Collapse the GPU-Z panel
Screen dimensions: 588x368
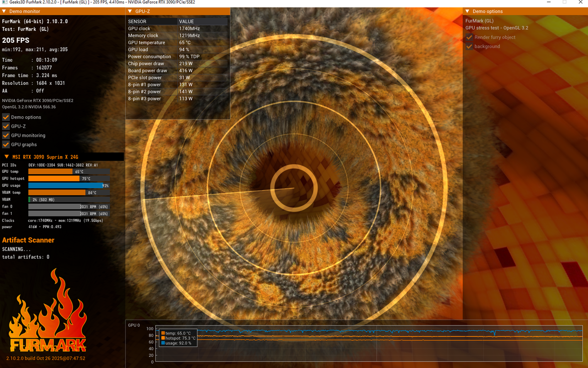(130, 11)
